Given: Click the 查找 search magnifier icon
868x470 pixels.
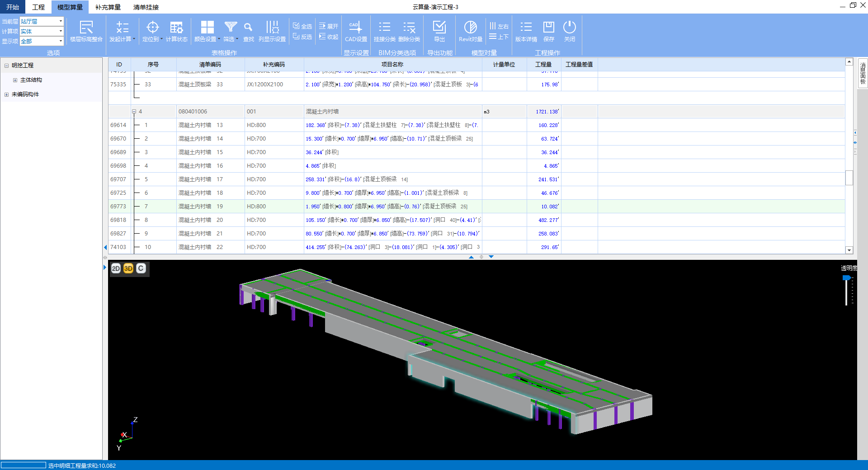Looking at the screenshot, I should click(248, 28).
